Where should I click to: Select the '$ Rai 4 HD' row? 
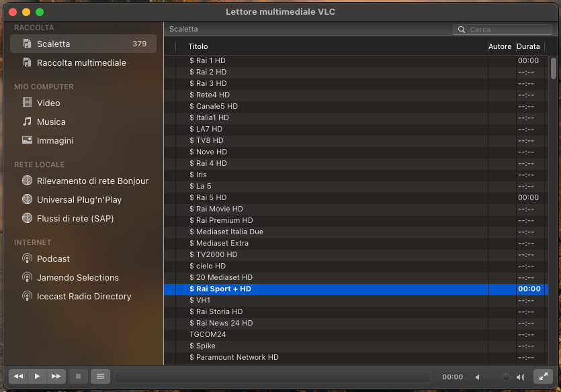tap(356, 164)
